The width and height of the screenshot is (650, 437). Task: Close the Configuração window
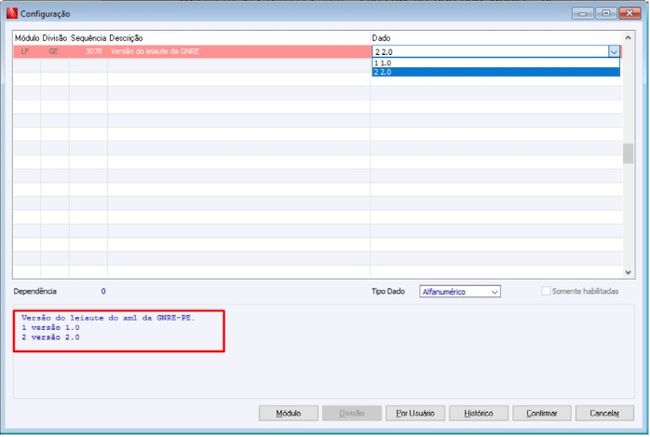click(629, 14)
